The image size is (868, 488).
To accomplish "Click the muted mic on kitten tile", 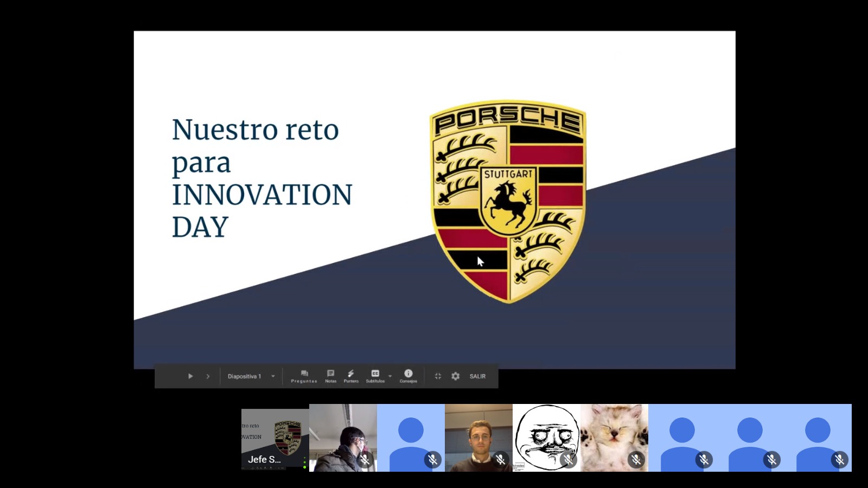I will click(x=636, y=460).
